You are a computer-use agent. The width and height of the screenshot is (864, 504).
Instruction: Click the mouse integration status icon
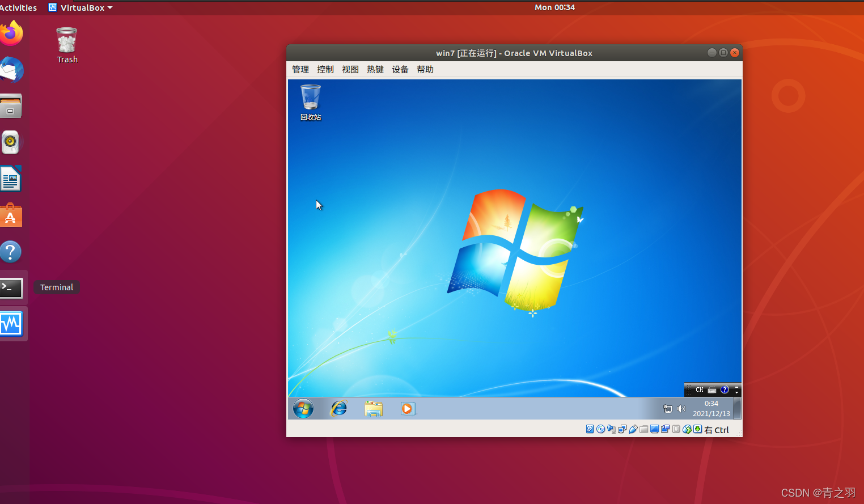(x=687, y=429)
